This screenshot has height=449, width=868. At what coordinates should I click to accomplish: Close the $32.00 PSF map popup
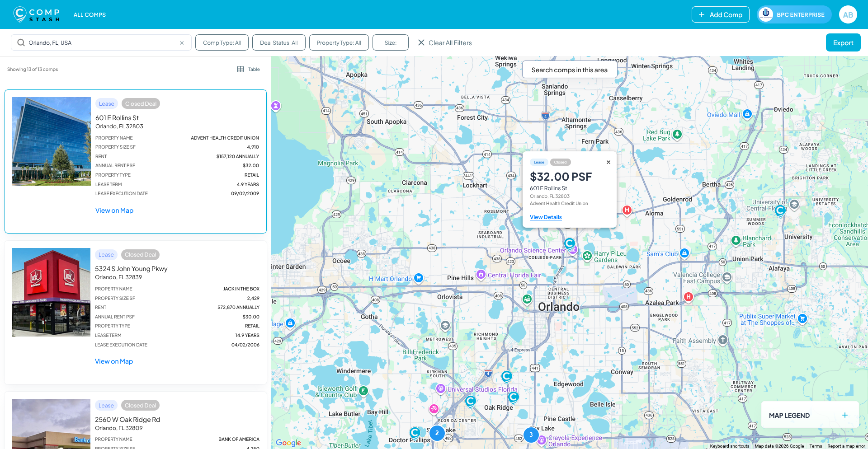(608, 162)
